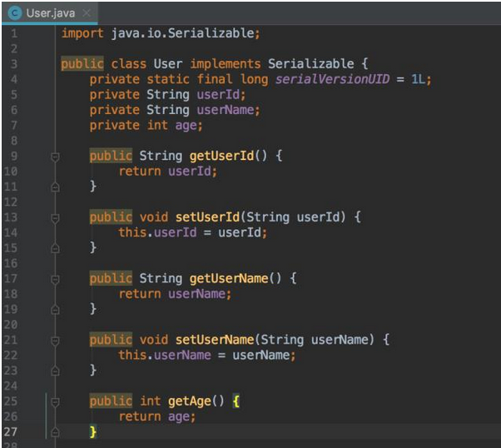Click the 'getUserId' method name
The height and width of the screenshot is (448, 501).
[x=221, y=156]
